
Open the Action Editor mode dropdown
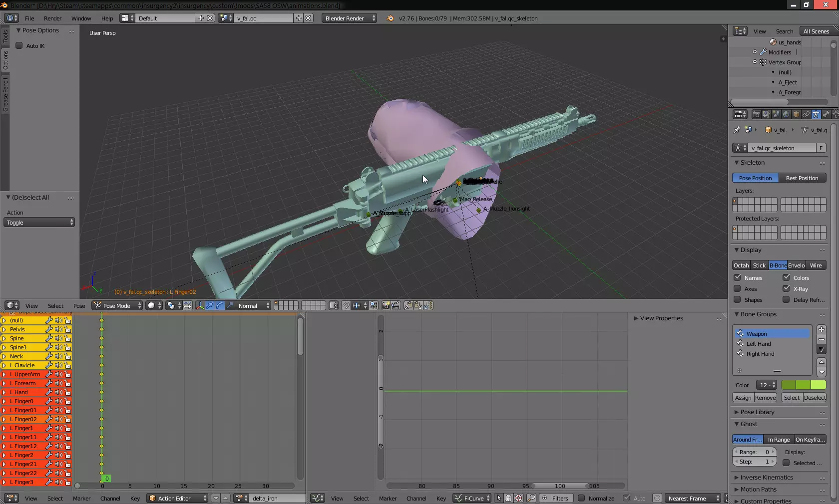click(178, 498)
